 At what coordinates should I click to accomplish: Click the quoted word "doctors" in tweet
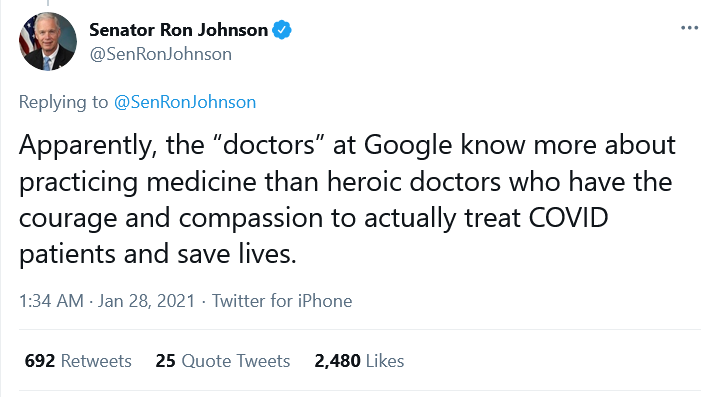tap(269, 145)
